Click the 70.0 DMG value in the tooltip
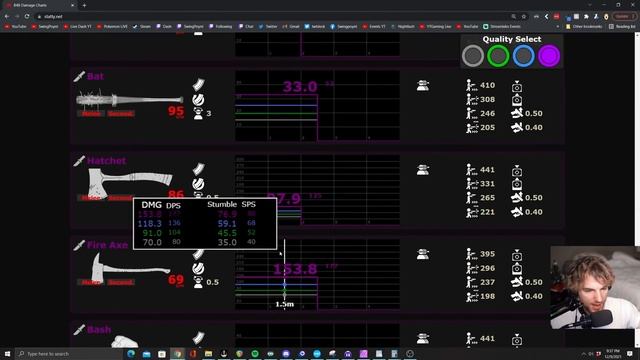 click(x=152, y=242)
